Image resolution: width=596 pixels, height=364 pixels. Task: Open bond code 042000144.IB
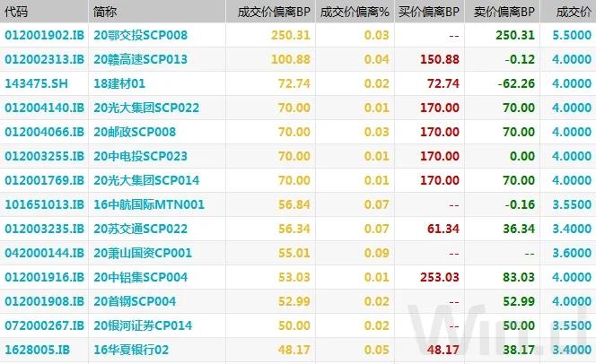44,253
